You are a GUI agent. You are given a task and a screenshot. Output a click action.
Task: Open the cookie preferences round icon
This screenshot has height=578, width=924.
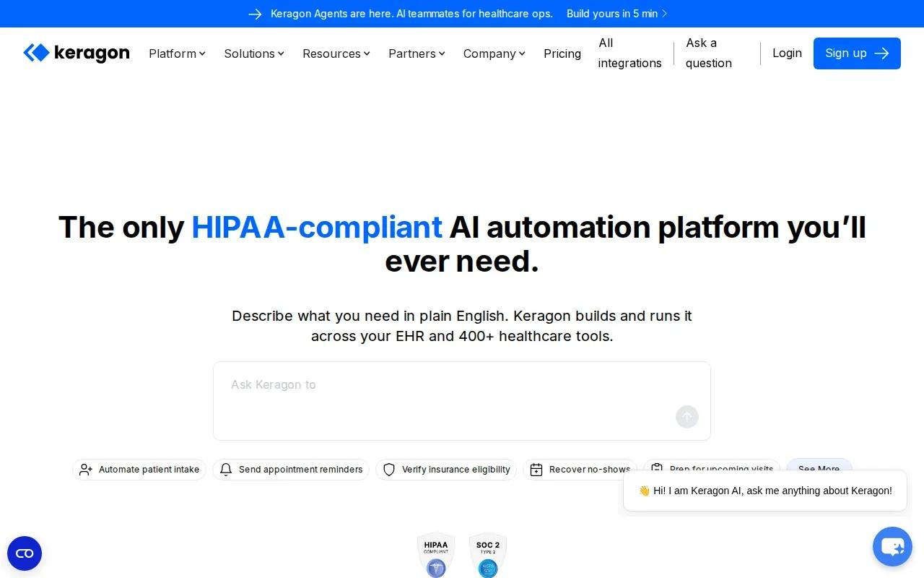25,553
